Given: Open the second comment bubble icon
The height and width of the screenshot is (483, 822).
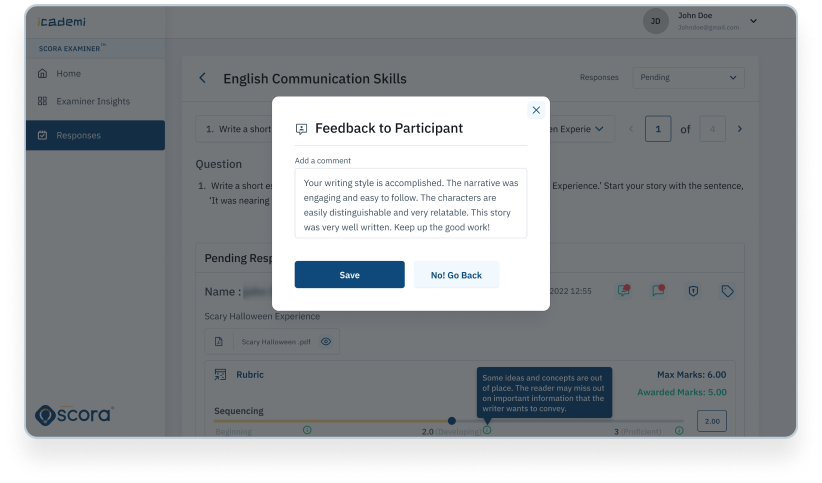Looking at the screenshot, I should pos(658,291).
